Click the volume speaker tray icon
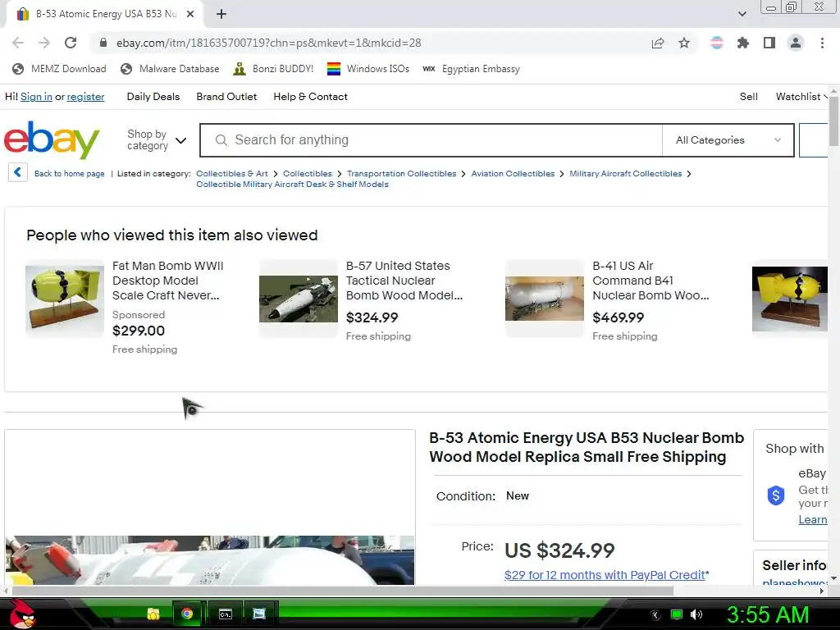 [x=696, y=614]
